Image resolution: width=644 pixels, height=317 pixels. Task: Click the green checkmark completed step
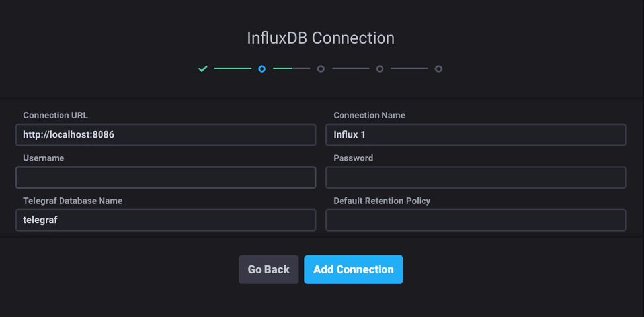click(x=203, y=69)
